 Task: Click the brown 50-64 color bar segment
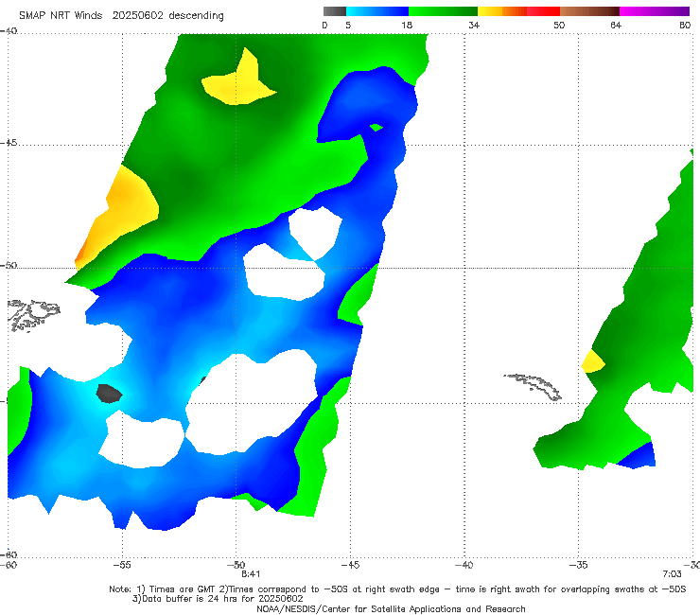click(589, 11)
